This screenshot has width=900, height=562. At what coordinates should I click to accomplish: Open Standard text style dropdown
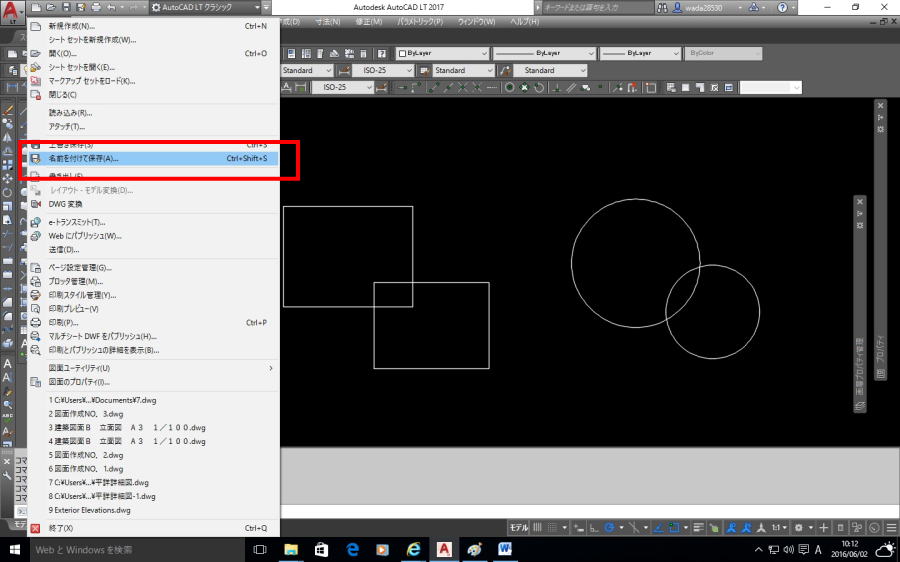(307, 70)
